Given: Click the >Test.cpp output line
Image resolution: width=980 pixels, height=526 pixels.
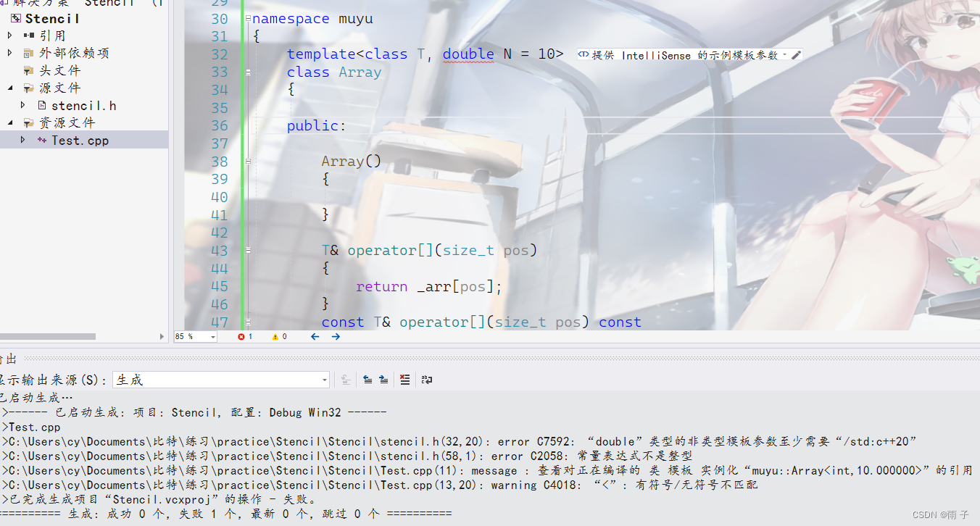Looking at the screenshot, I should click(x=31, y=427).
